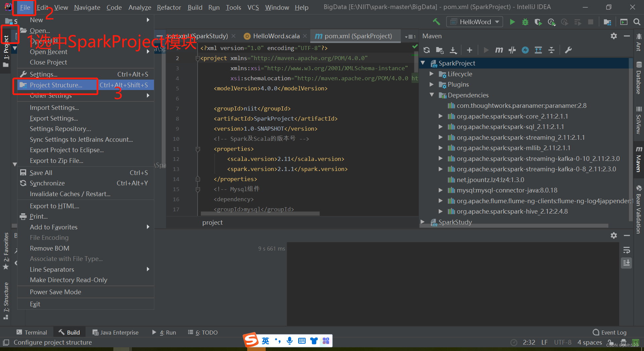Viewport: 644px width, 351px height.
Task: Generate sources and update folders icon
Action: tap(440, 50)
